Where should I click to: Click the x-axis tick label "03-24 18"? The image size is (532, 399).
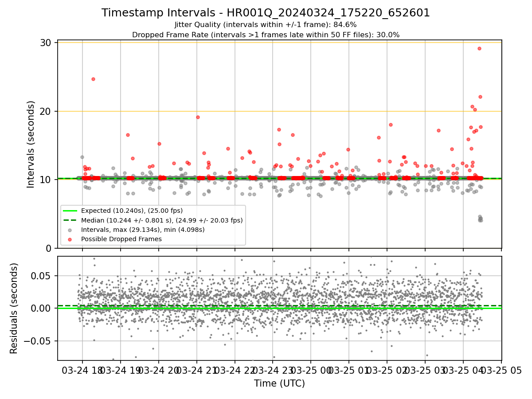tap(82, 370)
